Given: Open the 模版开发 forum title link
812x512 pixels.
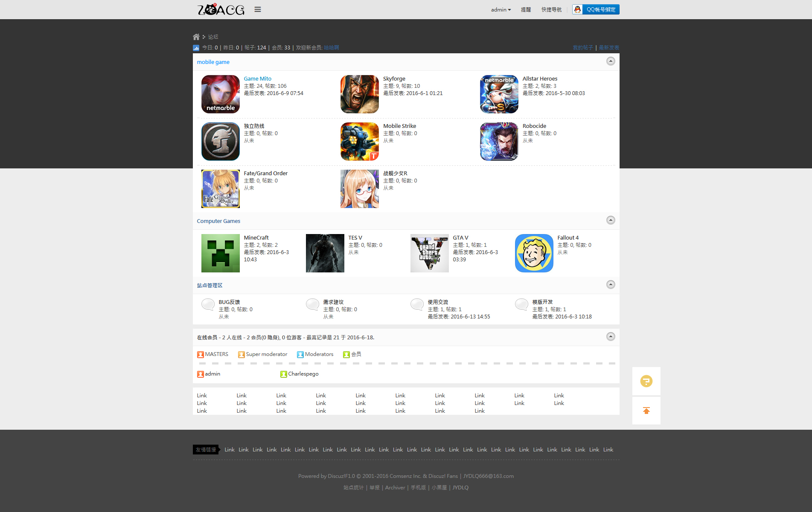Looking at the screenshot, I should pyautogui.click(x=543, y=302).
